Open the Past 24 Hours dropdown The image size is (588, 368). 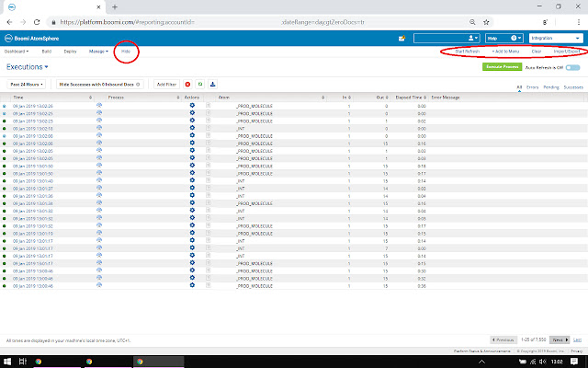30,84
